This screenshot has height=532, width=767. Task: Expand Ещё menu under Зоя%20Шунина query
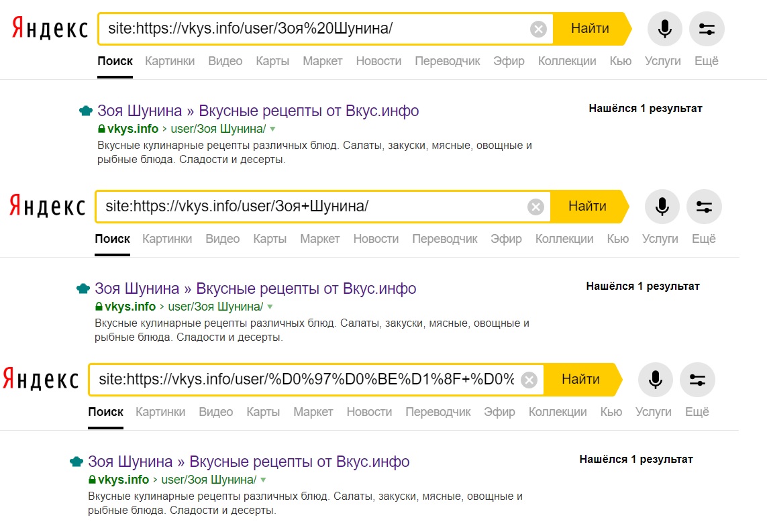coord(707,61)
